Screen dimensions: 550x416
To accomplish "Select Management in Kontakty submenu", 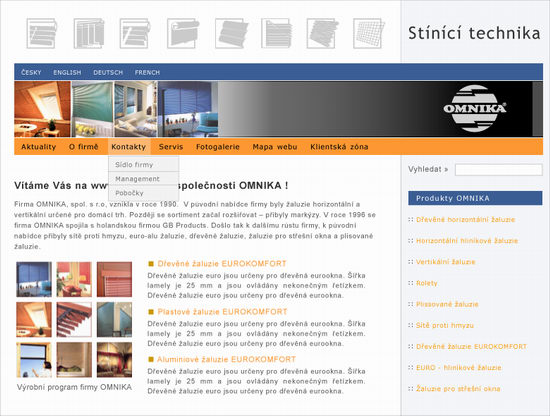I will coord(144,179).
